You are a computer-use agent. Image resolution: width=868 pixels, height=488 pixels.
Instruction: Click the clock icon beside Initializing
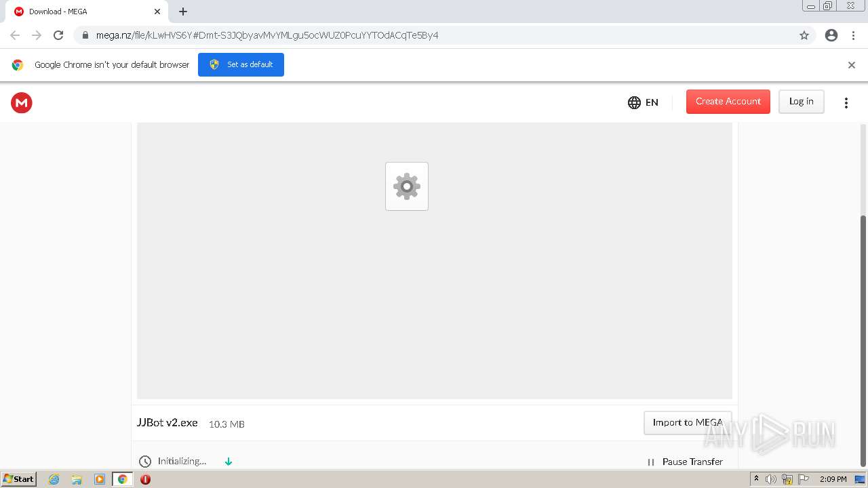tap(145, 462)
